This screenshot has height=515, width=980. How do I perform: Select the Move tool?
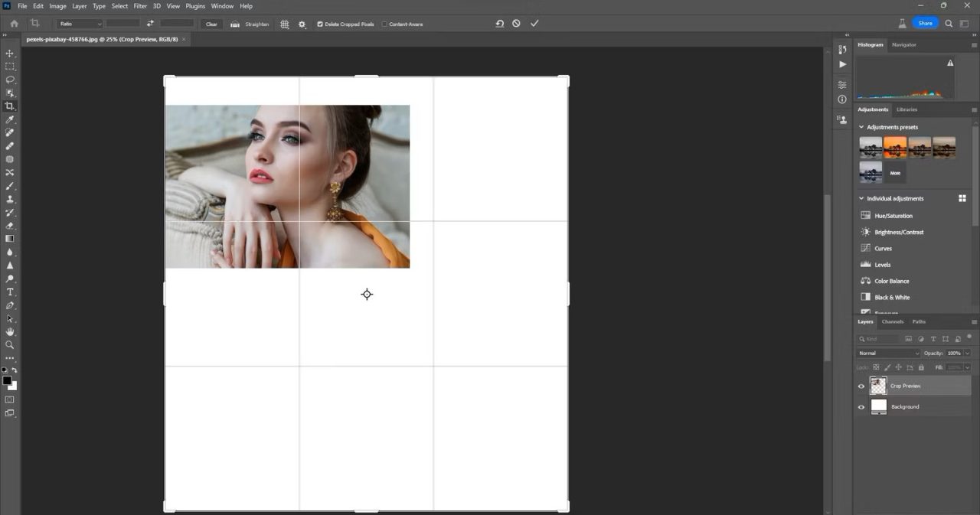[10, 53]
